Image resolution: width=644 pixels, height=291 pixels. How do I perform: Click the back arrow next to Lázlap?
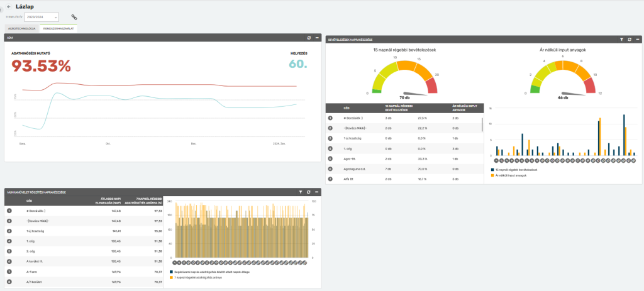(x=8, y=6)
